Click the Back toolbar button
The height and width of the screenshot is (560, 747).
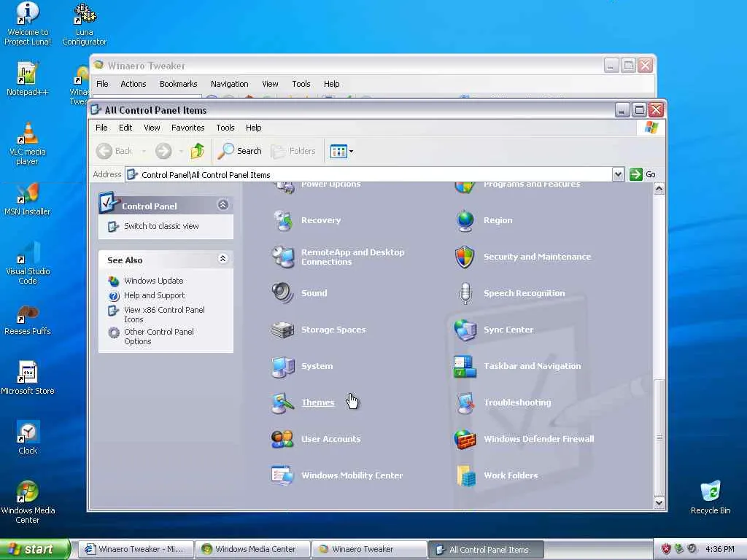pos(115,151)
